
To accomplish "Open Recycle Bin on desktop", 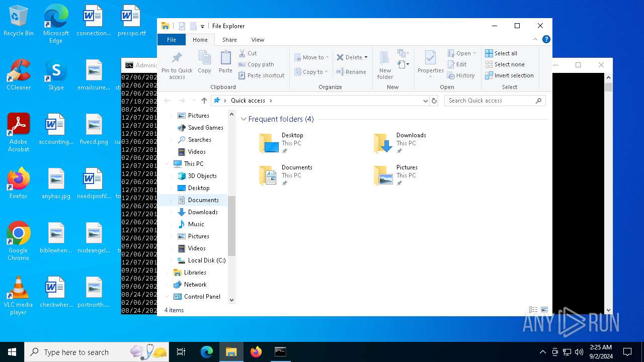I will 19,21.
